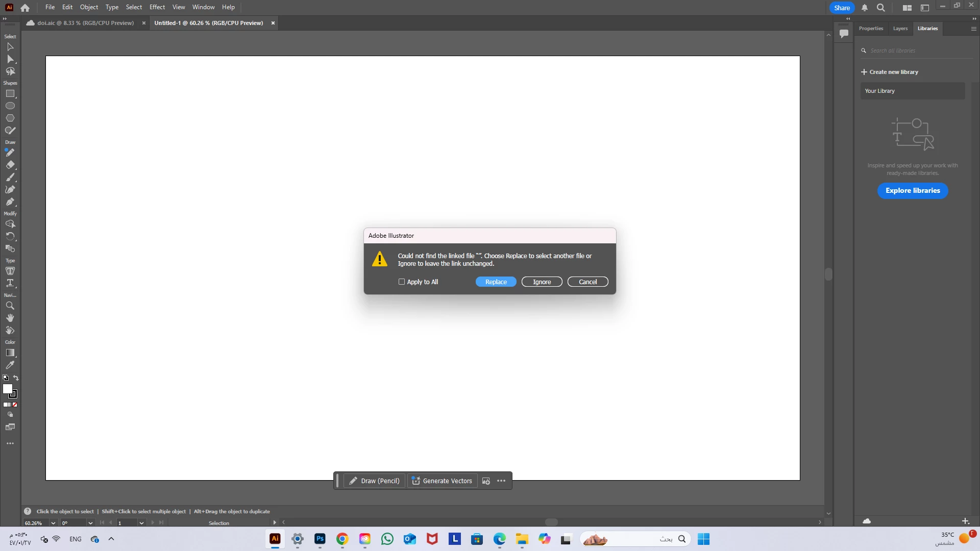
Task: Open the rotation angle dropdown
Action: pos(90,523)
